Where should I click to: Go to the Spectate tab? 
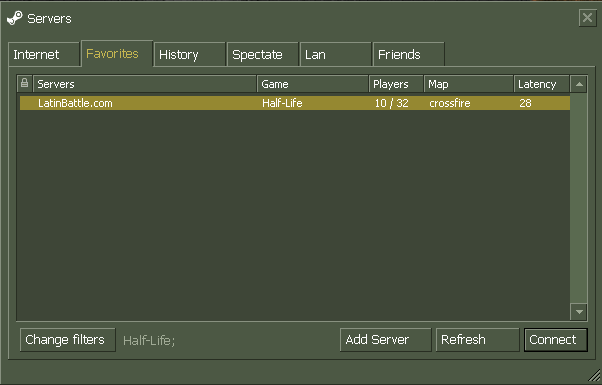pyautogui.click(x=263, y=55)
